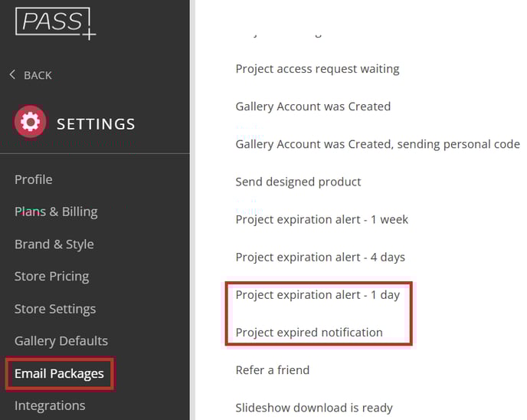Click the PASS+ logo
Screen dimensions: 527x420
[55, 23]
